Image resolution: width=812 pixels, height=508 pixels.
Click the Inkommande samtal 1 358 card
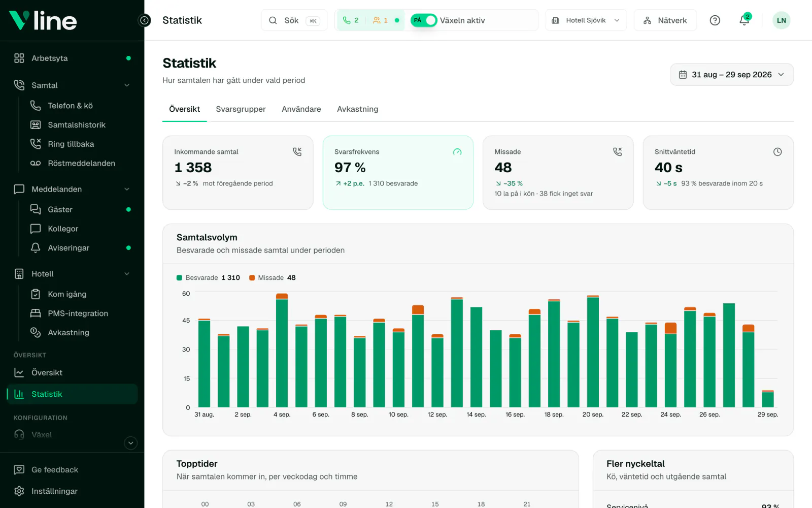point(238,173)
